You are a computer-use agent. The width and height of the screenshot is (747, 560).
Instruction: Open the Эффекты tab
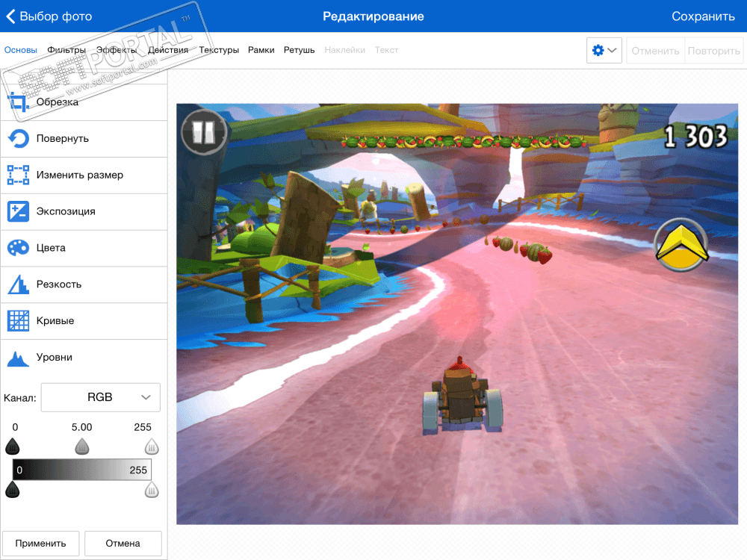coord(117,50)
